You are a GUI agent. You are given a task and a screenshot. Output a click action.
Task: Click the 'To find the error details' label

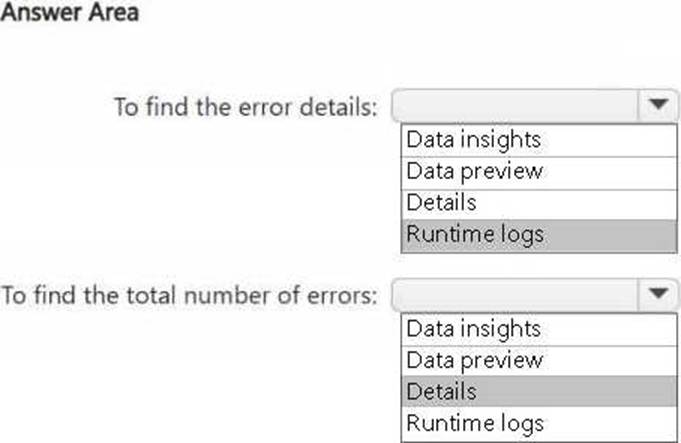click(245, 107)
